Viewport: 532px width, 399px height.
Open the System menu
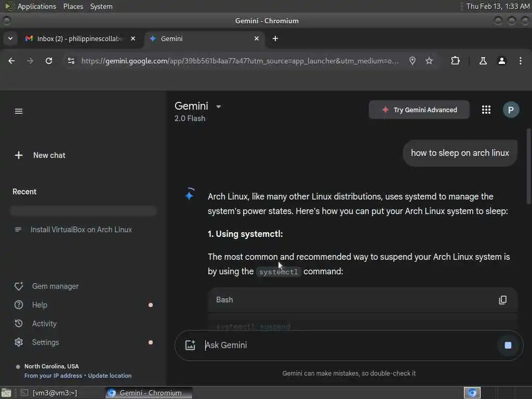101,6
